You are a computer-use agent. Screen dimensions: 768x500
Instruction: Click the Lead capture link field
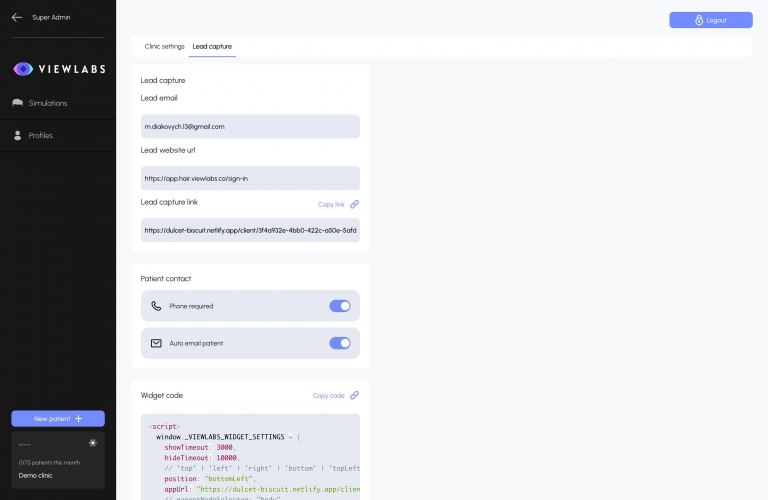pos(250,230)
